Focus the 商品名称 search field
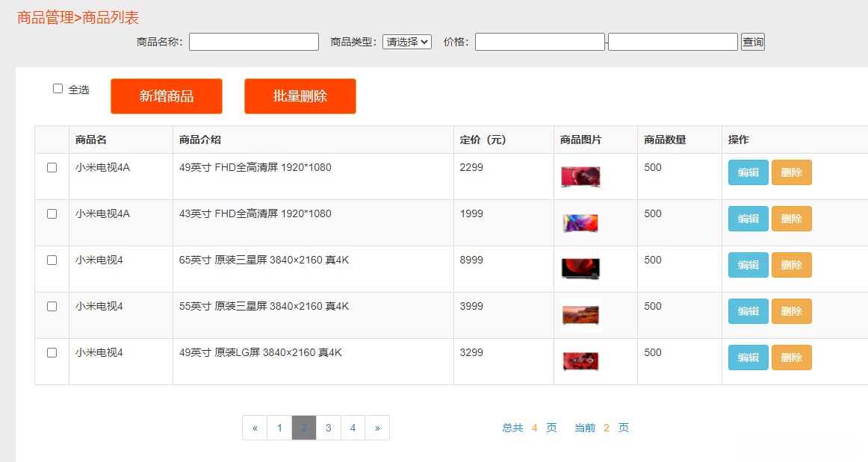 coord(254,42)
